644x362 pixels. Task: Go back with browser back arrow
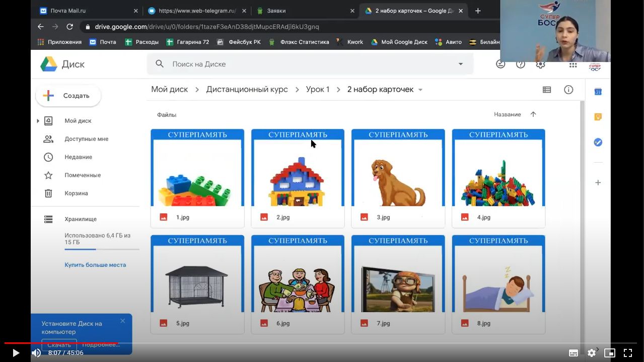[x=41, y=27]
